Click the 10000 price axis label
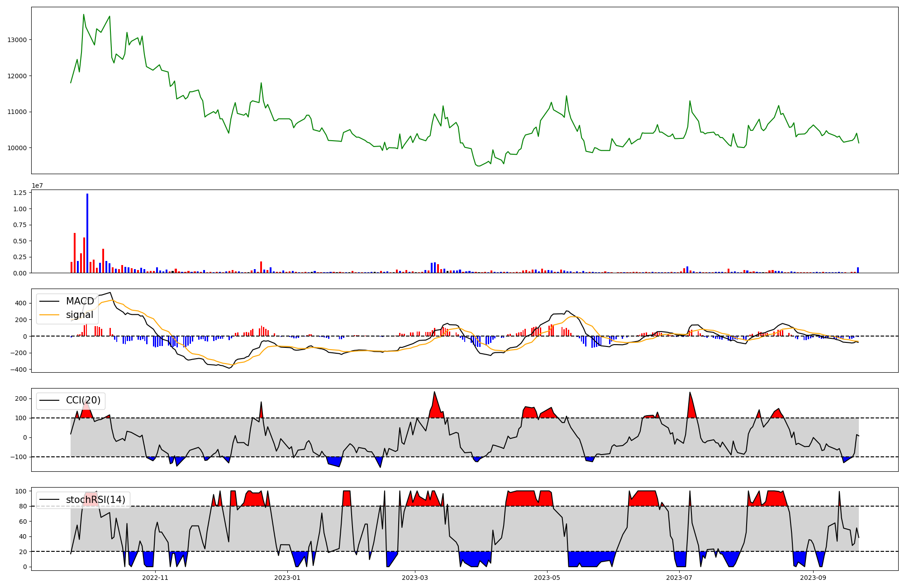This screenshot has height=588, width=905. pyautogui.click(x=17, y=148)
